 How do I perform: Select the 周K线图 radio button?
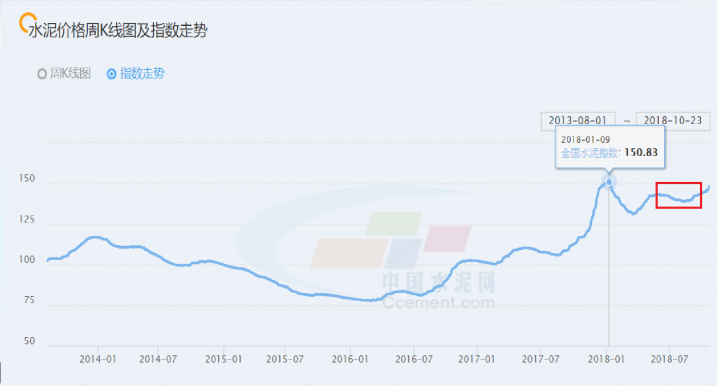click(x=42, y=73)
